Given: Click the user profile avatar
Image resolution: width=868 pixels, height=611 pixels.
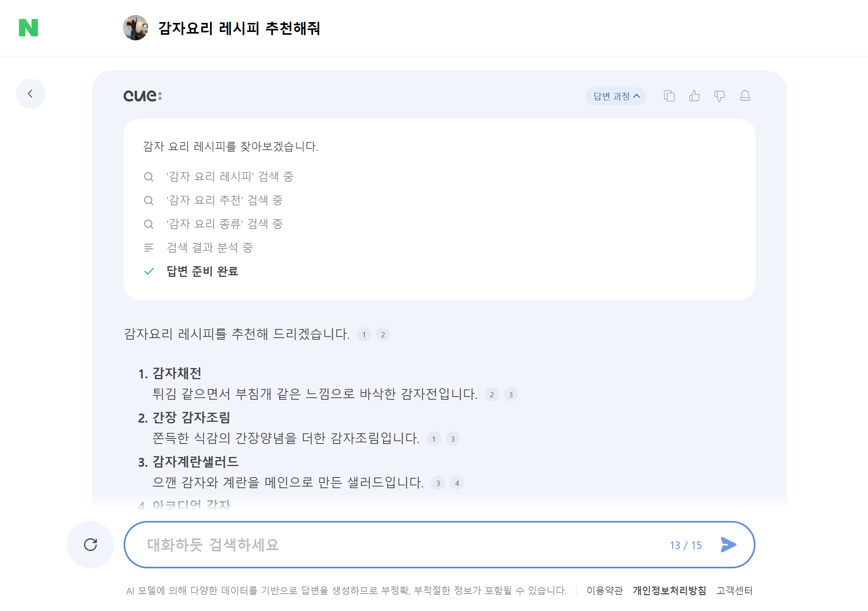Looking at the screenshot, I should click(x=135, y=28).
